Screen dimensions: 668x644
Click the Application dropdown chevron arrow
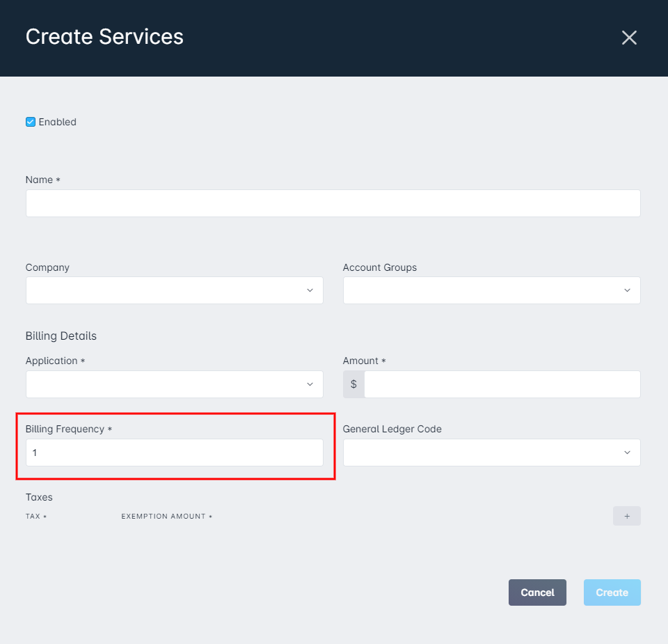click(310, 384)
